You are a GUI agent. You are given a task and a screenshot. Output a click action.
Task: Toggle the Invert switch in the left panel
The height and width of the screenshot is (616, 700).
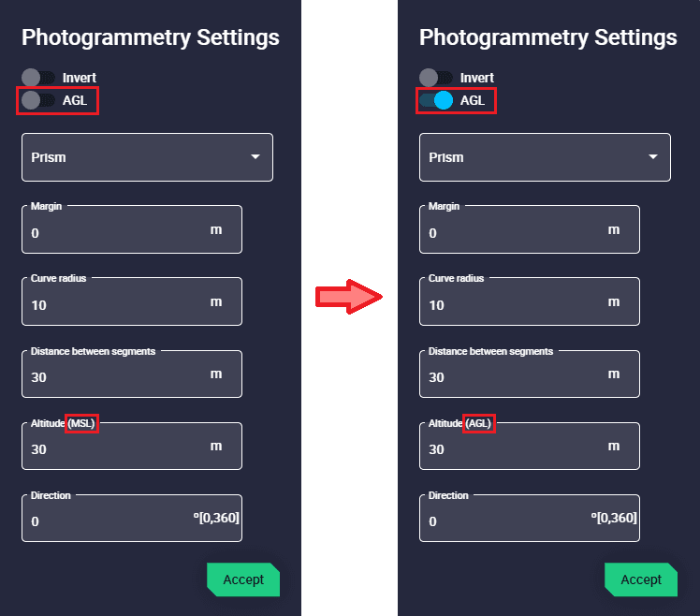[x=38, y=78]
